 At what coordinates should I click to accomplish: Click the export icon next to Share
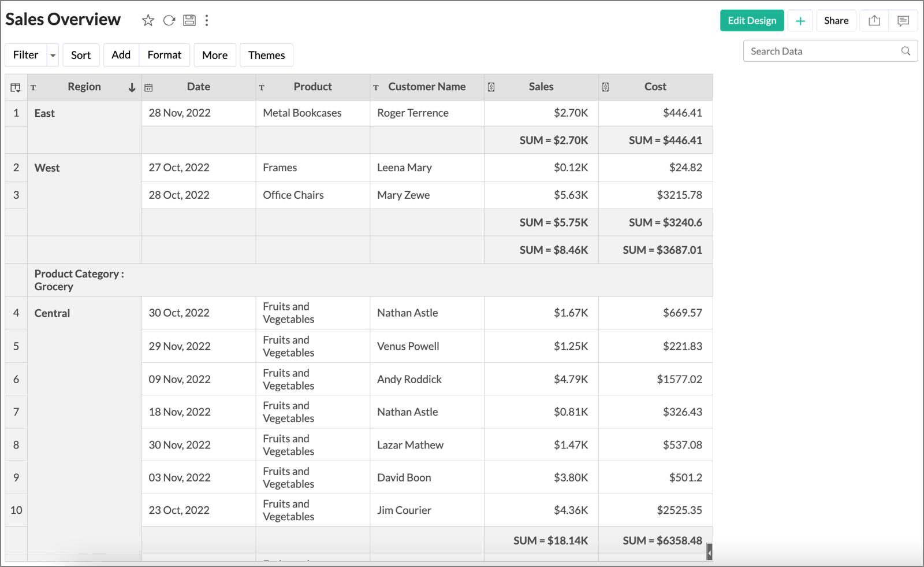coord(874,21)
